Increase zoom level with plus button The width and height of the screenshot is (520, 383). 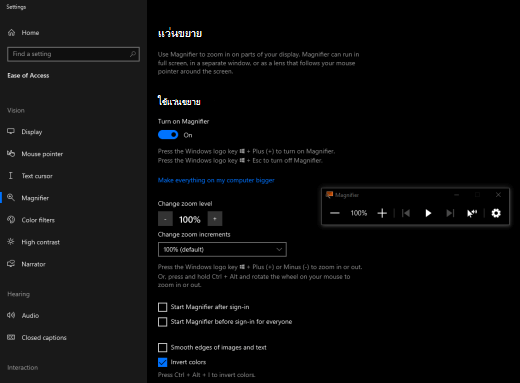coord(215,219)
